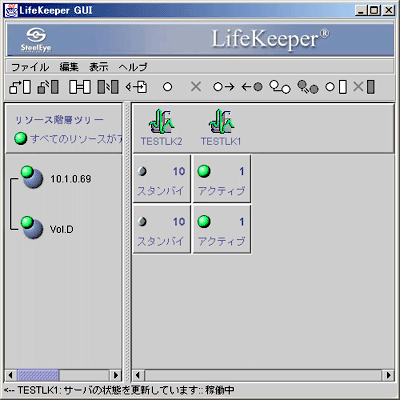The image size is (400, 400).
Task: Click the Connect to server toolbar icon
Action: click(x=20, y=87)
